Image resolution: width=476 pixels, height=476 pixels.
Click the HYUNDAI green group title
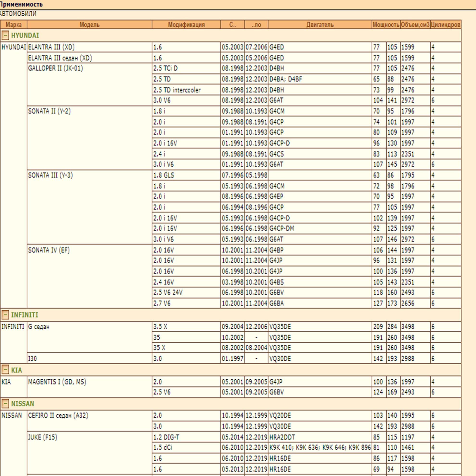(25, 36)
